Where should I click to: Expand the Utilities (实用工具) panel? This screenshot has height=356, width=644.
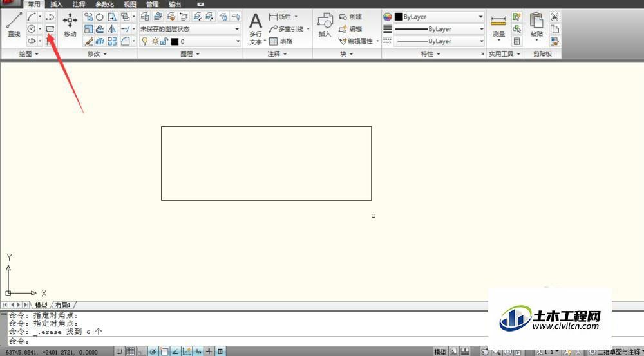(x=504, y=54)
